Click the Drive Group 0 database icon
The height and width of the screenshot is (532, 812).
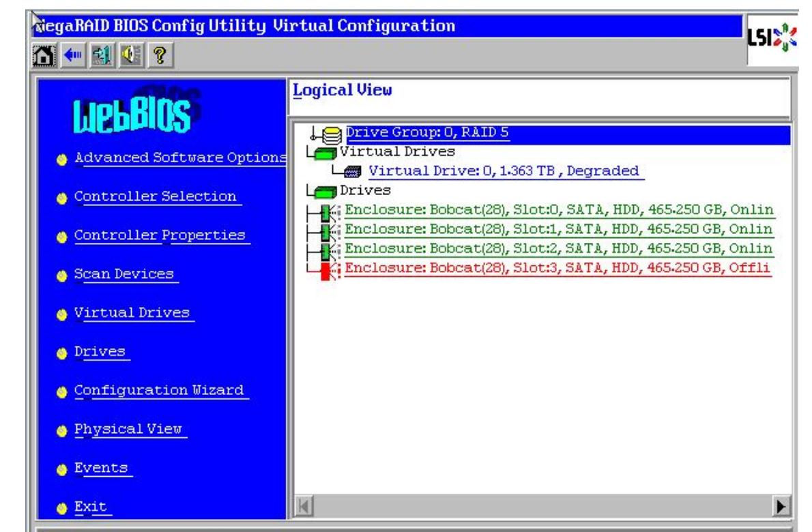(x=332, y=134)
